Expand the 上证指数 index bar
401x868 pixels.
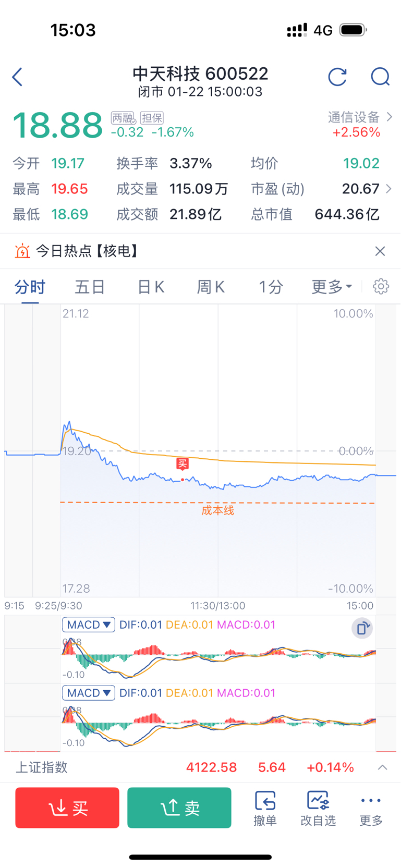382,767
